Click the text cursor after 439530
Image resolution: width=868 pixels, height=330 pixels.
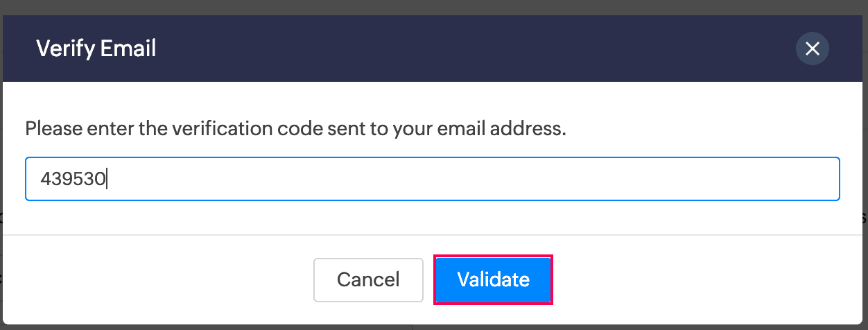(x=107, y=180)
